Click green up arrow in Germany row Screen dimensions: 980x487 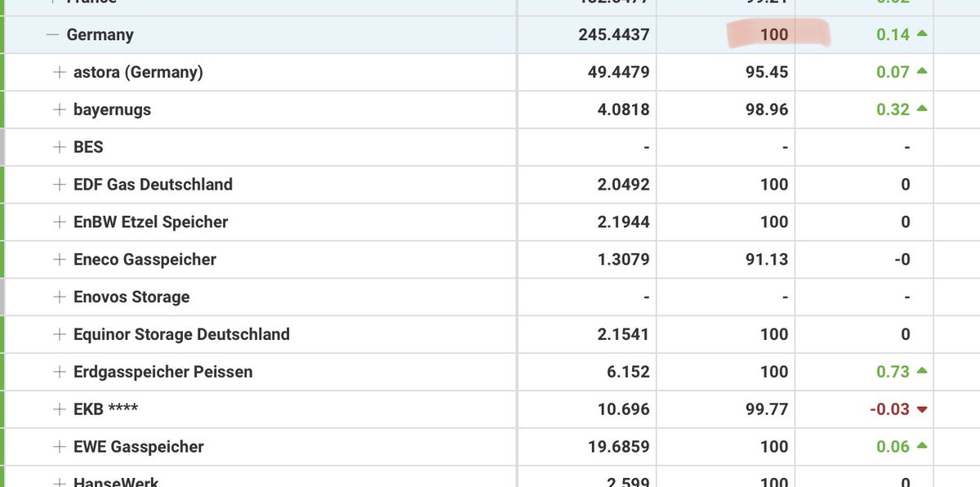922,34
